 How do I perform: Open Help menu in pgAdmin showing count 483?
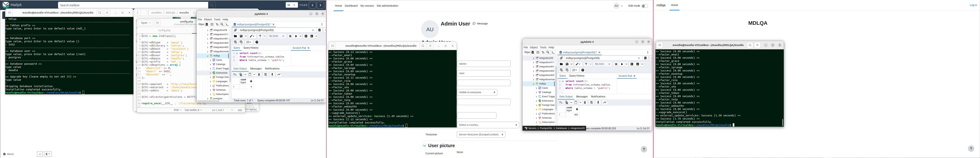pyautogui.click(x=551, y=48)
